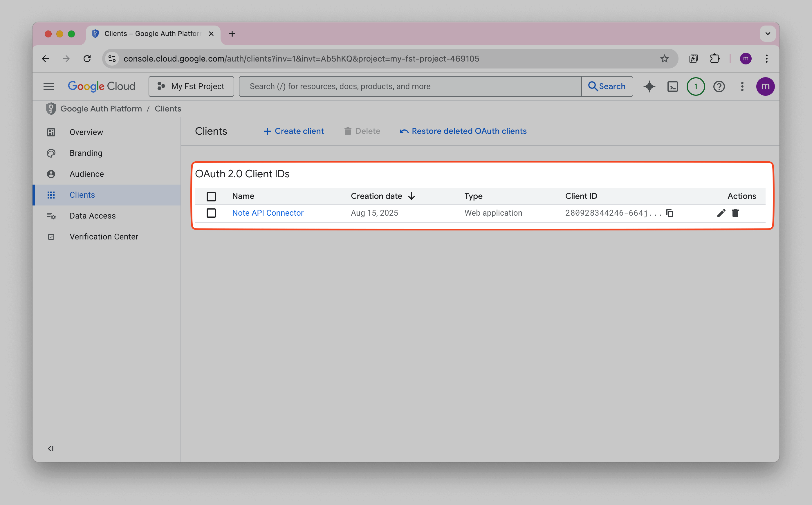The image size is (812, 505).
Task: Collapse the left navigation sidebar
Action: coord(50,449)
